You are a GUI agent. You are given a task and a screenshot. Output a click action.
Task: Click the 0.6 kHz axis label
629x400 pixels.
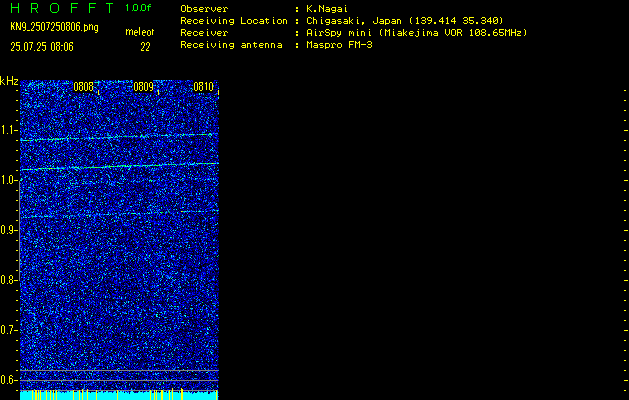click(7, 380)
